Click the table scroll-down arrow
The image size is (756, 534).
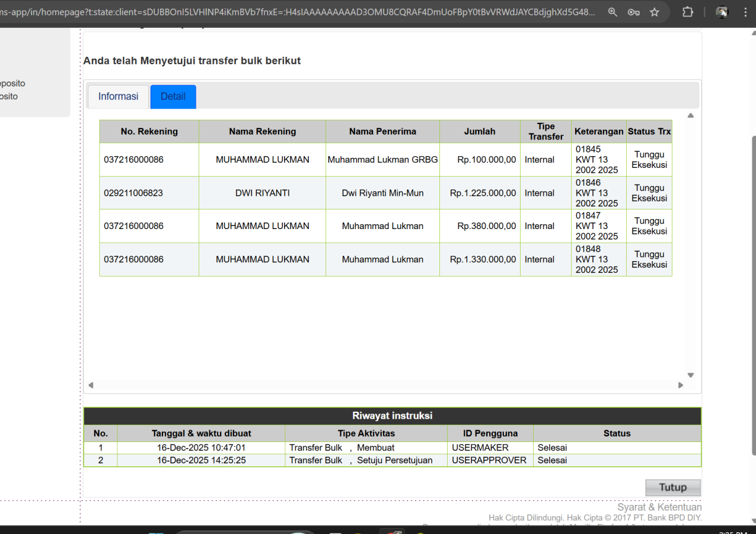690,375
